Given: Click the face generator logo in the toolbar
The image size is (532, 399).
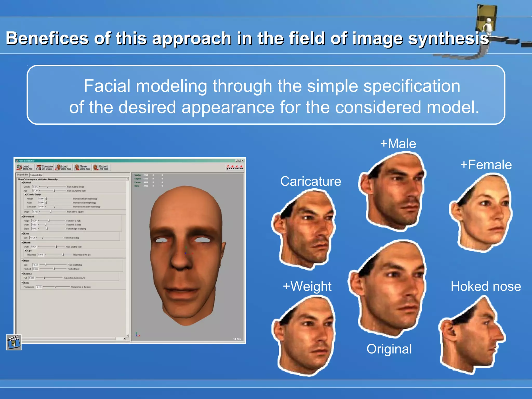Looking at the screenshot, I should click(x=235, y=167).
